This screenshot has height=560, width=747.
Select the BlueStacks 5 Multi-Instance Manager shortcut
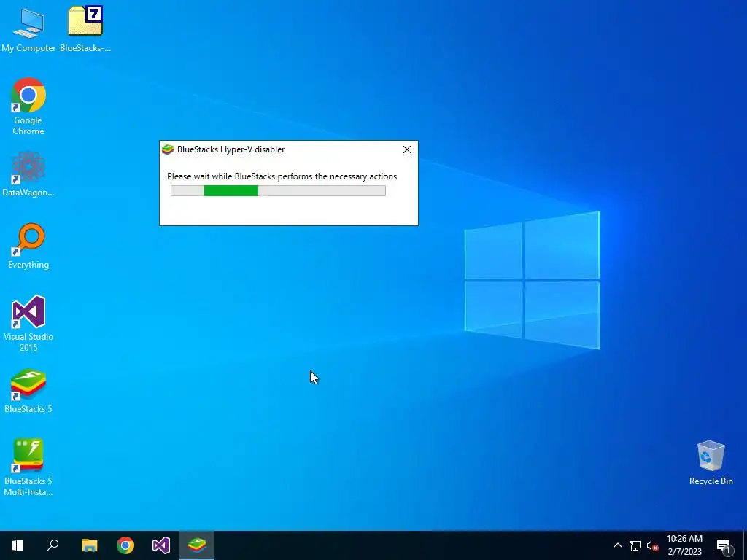tap(28, 467)
